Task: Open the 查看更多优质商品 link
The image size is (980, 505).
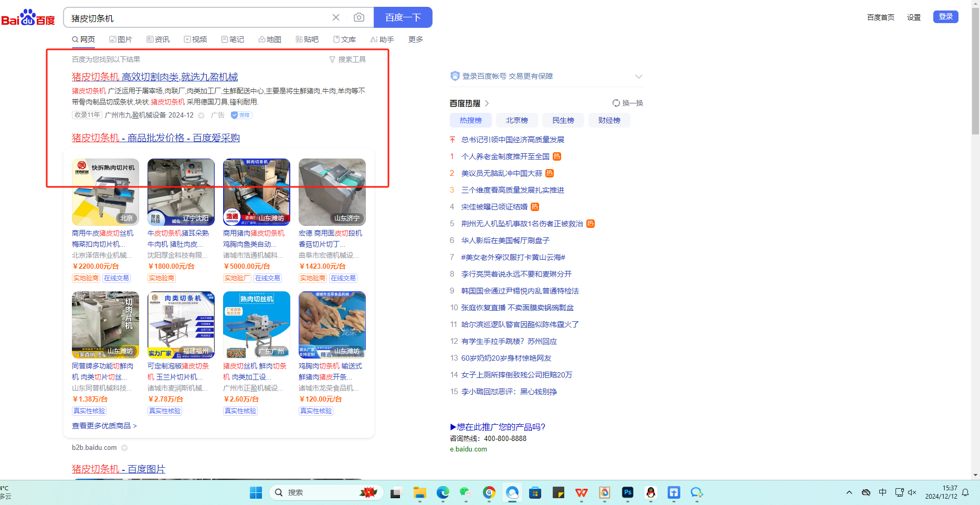Action: click(104, 426)
